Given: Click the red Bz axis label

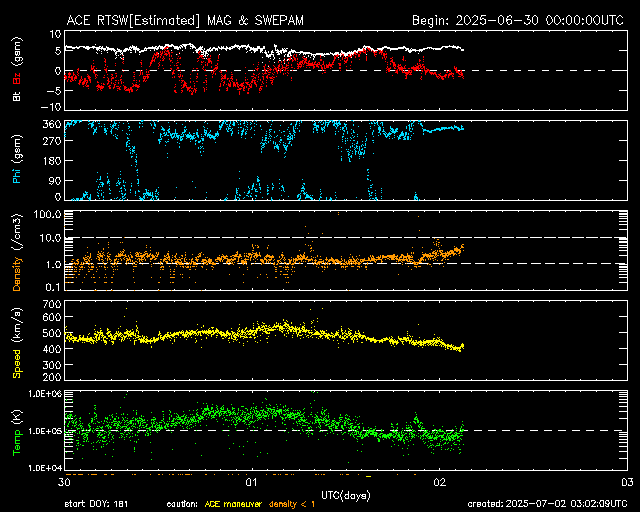Looking at the screenshot, I should click(17, 78).
